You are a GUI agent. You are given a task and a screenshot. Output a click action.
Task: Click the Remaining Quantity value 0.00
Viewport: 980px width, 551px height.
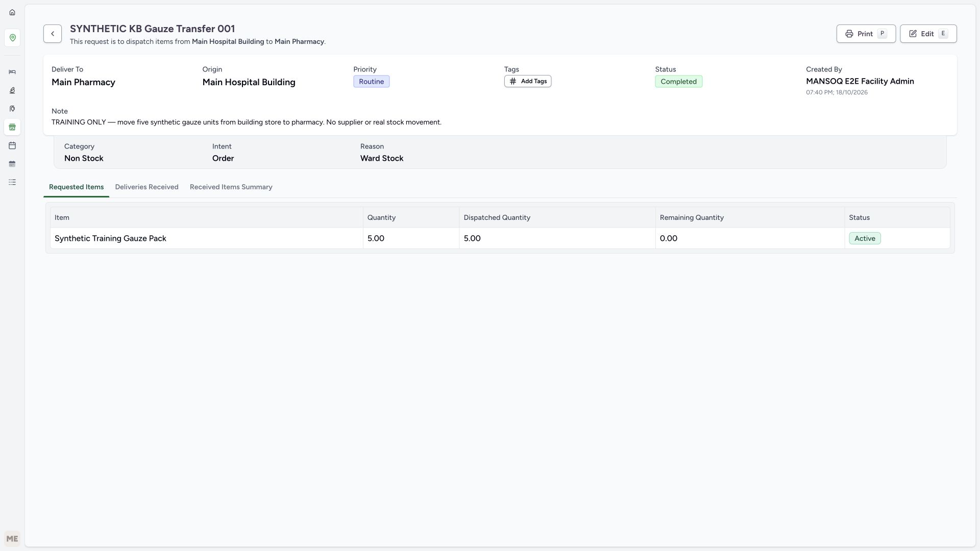[668, 238]
